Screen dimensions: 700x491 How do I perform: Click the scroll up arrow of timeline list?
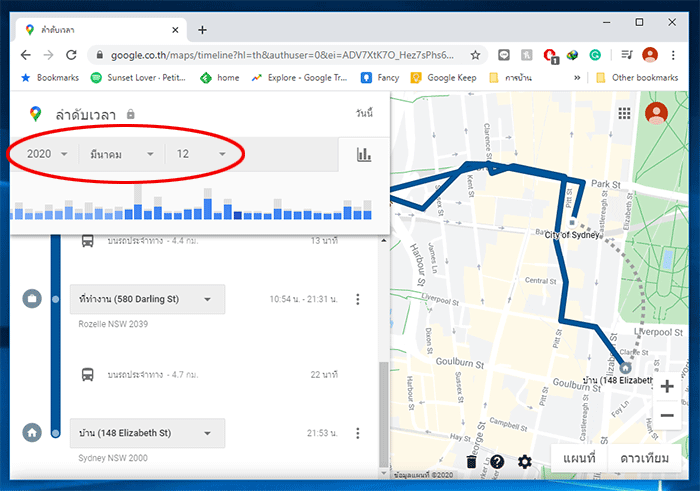click(x=383, y=241)
